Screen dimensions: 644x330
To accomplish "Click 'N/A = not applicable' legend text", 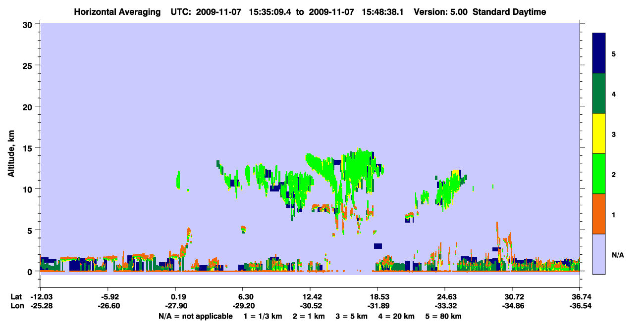I will [195, 316].
